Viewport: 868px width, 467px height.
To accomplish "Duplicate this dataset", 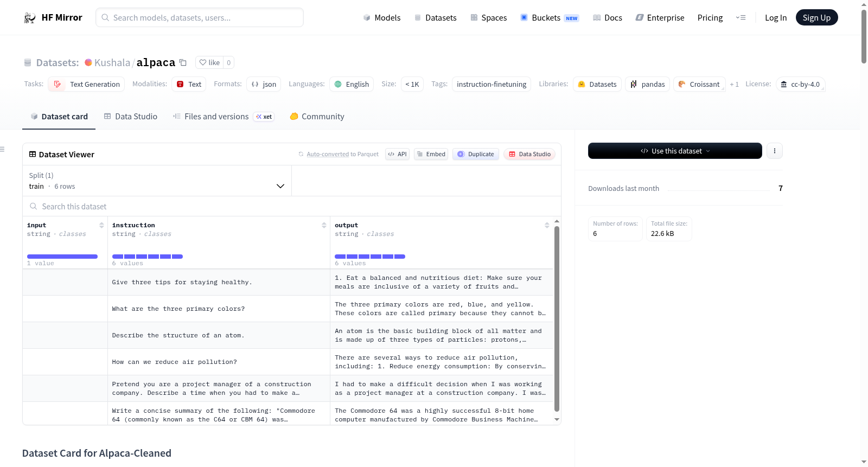I will (476, 154).
